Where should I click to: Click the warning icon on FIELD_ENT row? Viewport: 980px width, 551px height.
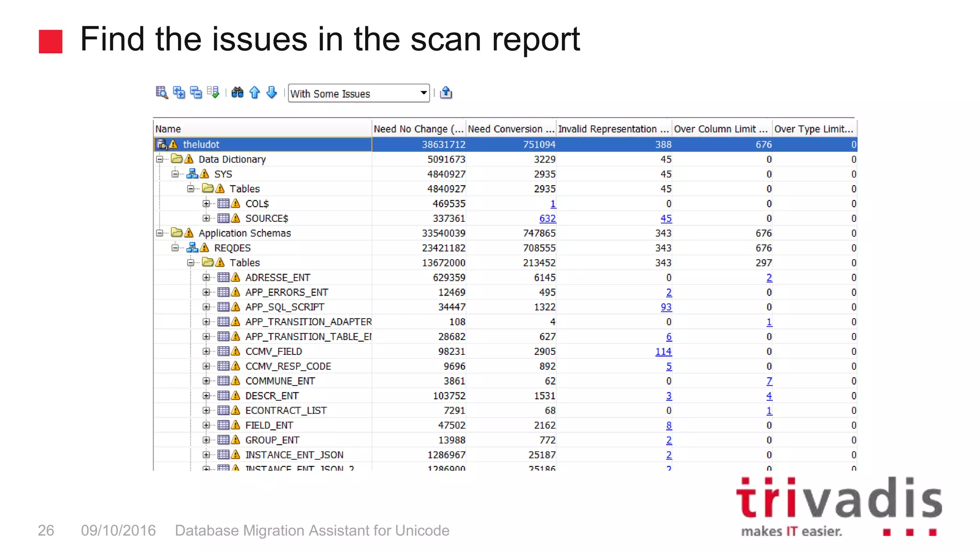click(x=235, y=425)
